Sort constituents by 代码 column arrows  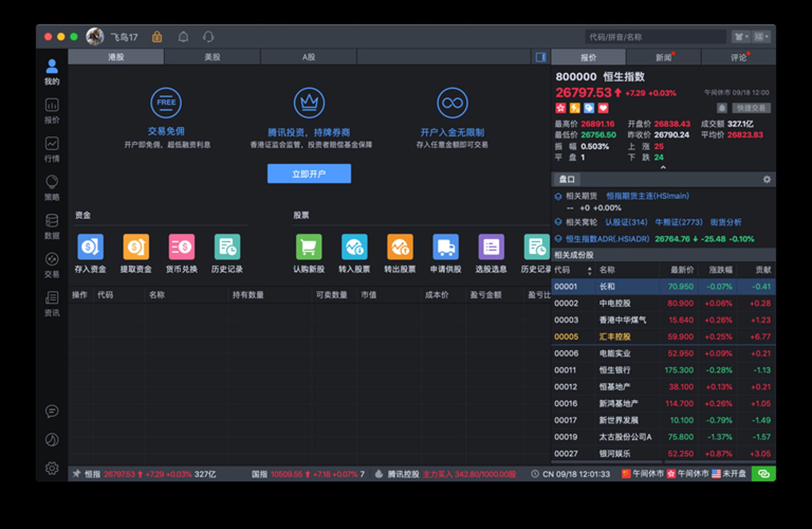click(590, 270)
